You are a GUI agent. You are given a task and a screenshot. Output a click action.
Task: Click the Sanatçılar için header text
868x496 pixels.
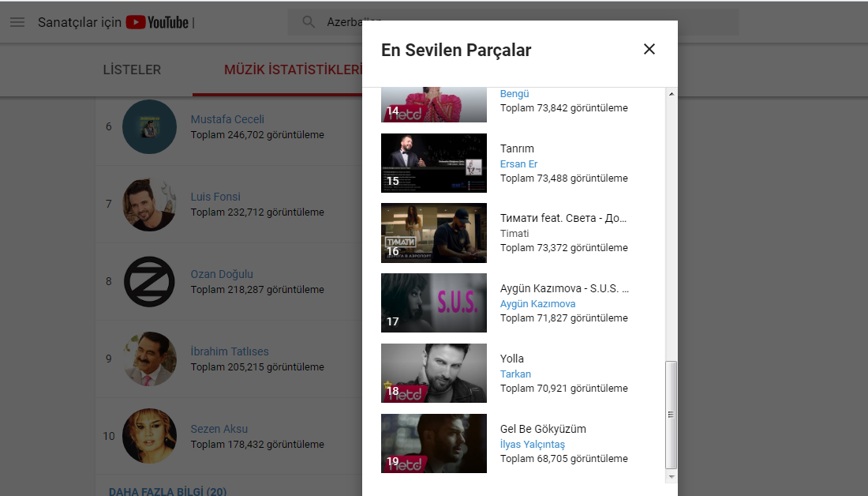tap(79, 22)
